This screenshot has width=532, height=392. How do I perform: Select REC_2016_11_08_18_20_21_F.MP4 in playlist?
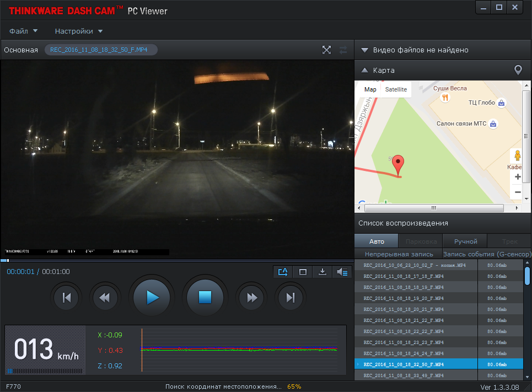click(438, 309)
